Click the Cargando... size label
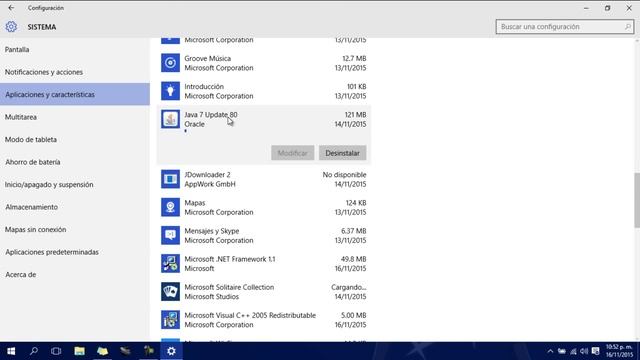Viewport: 640px width, 360px height. click(x=349, y=287)
